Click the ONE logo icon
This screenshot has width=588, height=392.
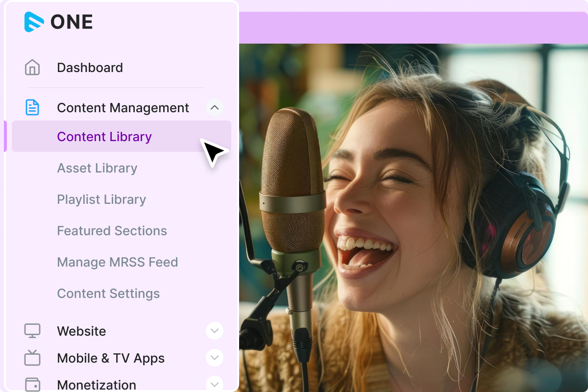coord(34,22)
